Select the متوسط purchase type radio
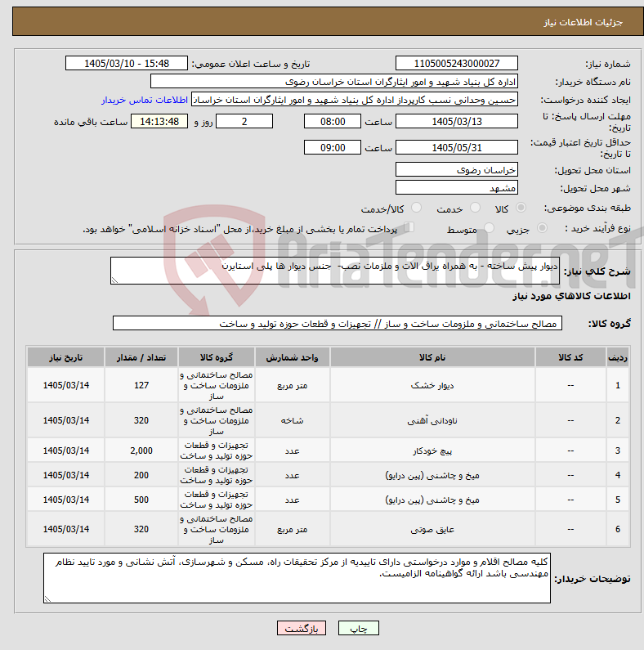Viewport: 644px width, 650px height. (x=489, y=228)
